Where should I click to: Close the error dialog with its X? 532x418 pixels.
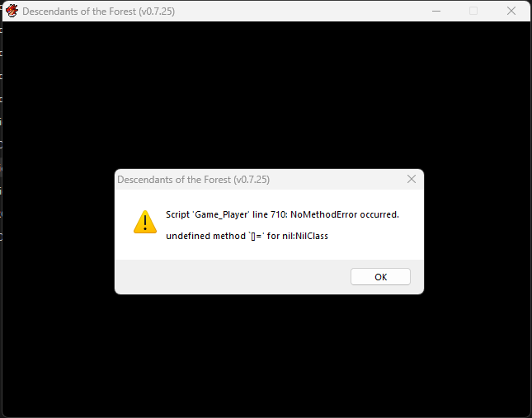pyautogui.click(x=412, y=179)
